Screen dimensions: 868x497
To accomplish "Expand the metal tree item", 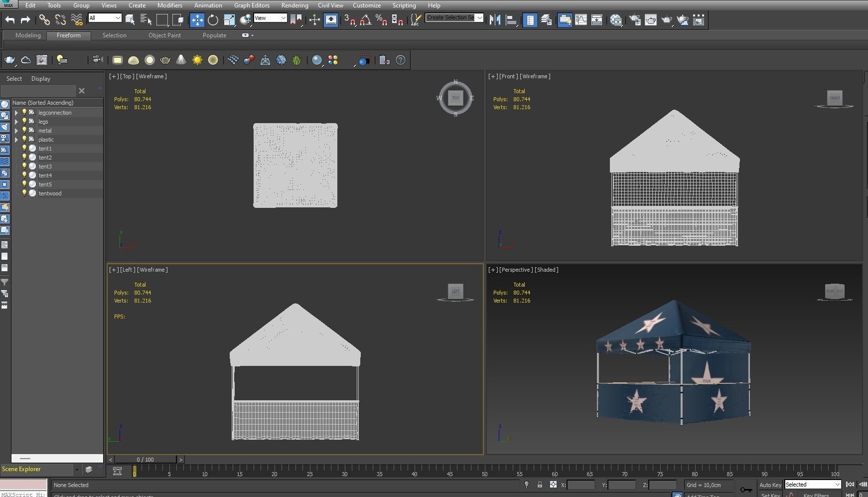I will (16, 131).
